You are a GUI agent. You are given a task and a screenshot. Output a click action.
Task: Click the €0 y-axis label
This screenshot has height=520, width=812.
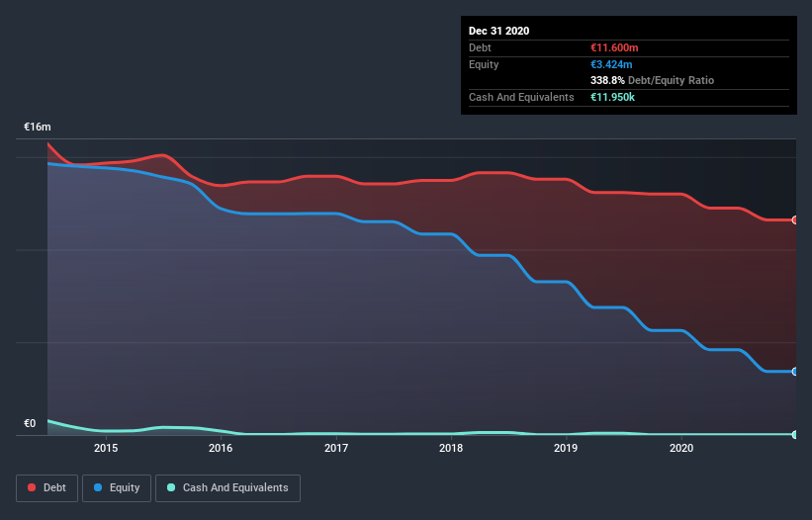(x=30, y=423)
